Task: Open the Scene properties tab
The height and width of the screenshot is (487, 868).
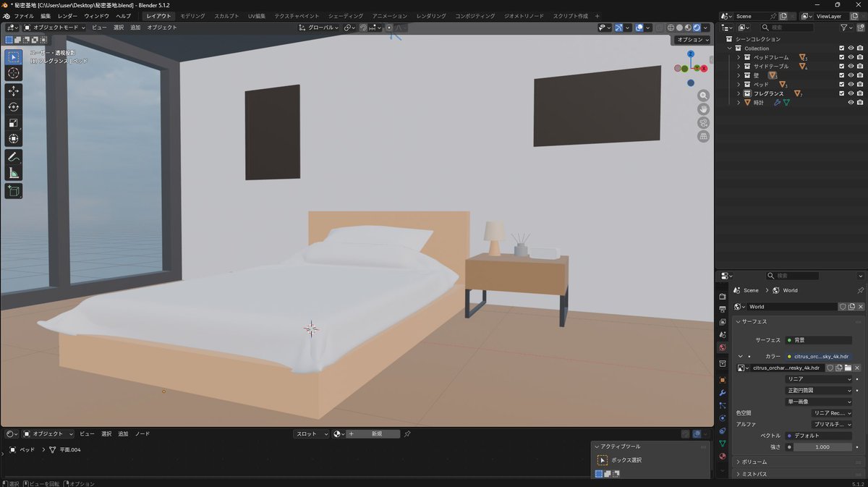Action: [x=722, y=335]
